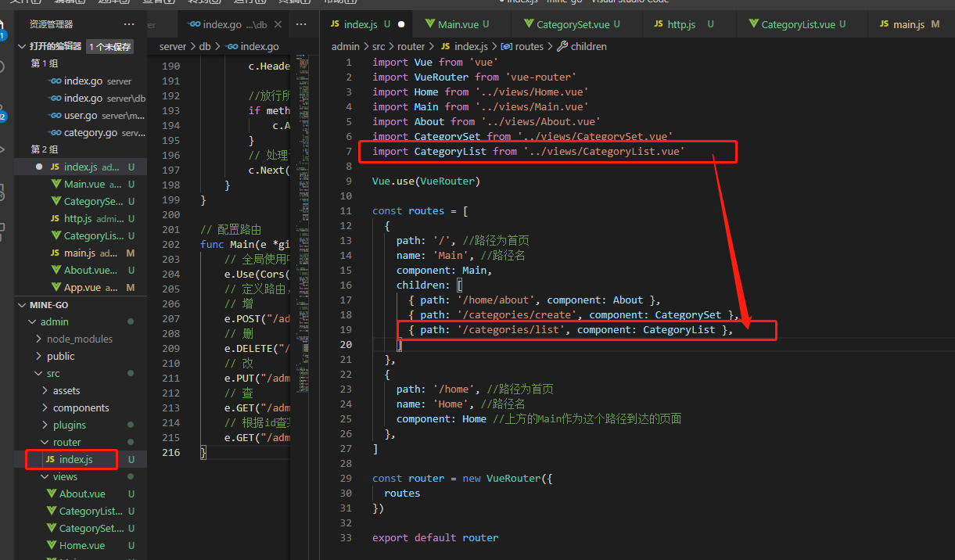Click the JS icon of http.js in open editors
This screenshot has height=560, width=955.
click(x=56, y=219)
